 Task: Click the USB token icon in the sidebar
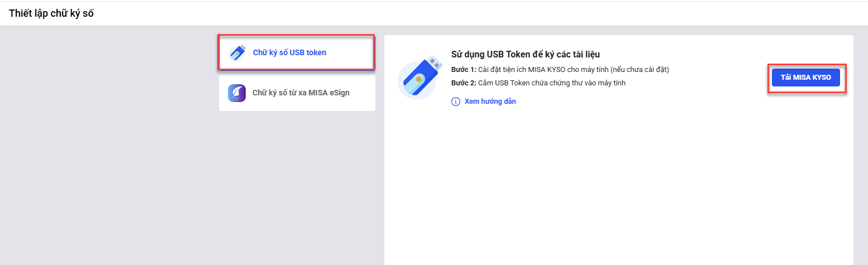[237, 53]
